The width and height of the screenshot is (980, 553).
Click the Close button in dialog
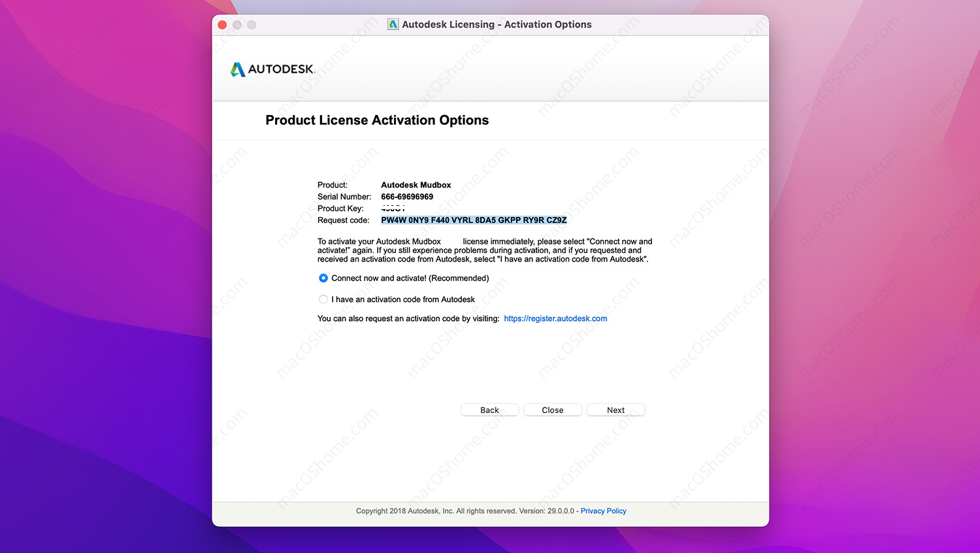pyautogui.click(x=553, y=410)
